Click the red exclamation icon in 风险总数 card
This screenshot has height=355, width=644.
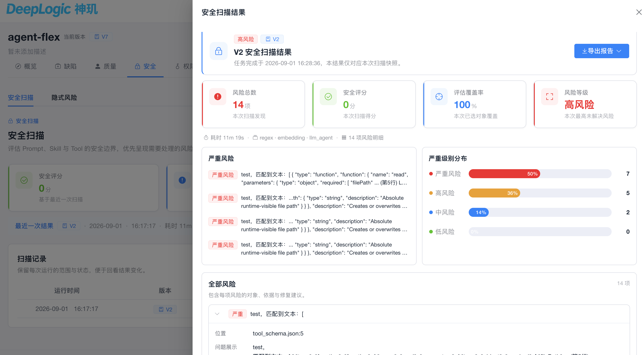pyautogui.click(x=218, y=96)
